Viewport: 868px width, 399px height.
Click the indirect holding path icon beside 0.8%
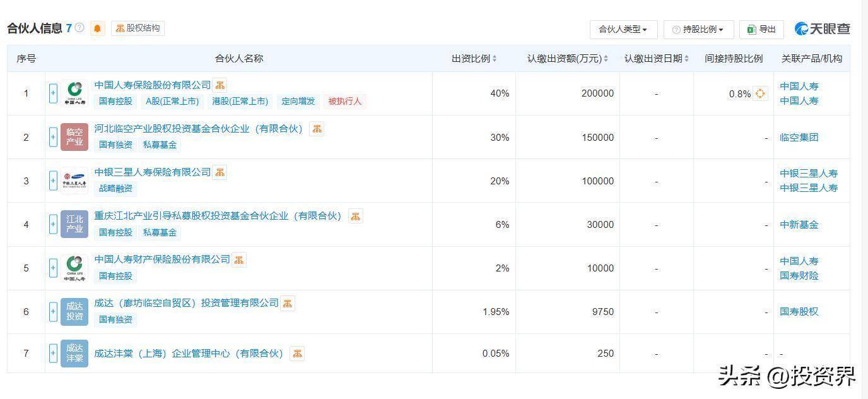tap(760, 93)
